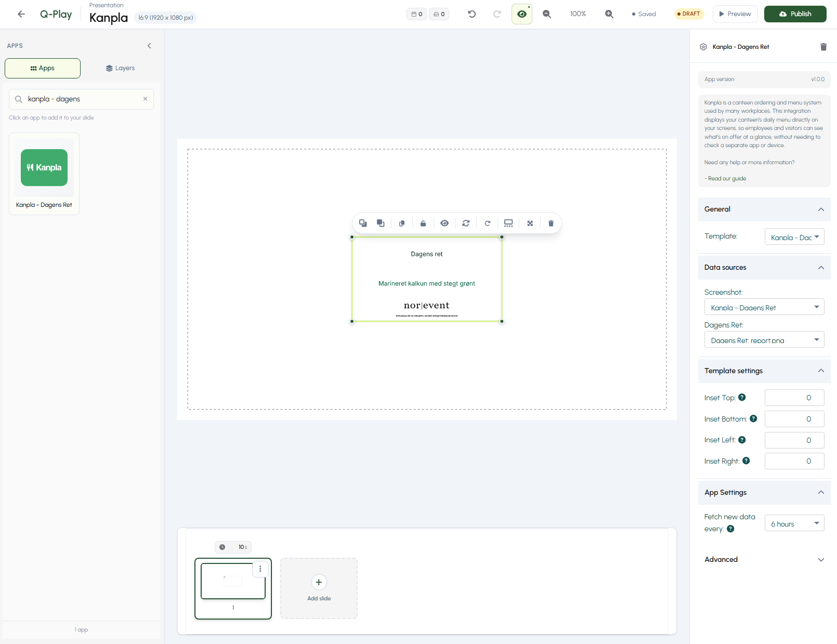Change the Fetch new data interval dropdown
Viewport: 837px width, 644px height.
(x=794, y=523)
